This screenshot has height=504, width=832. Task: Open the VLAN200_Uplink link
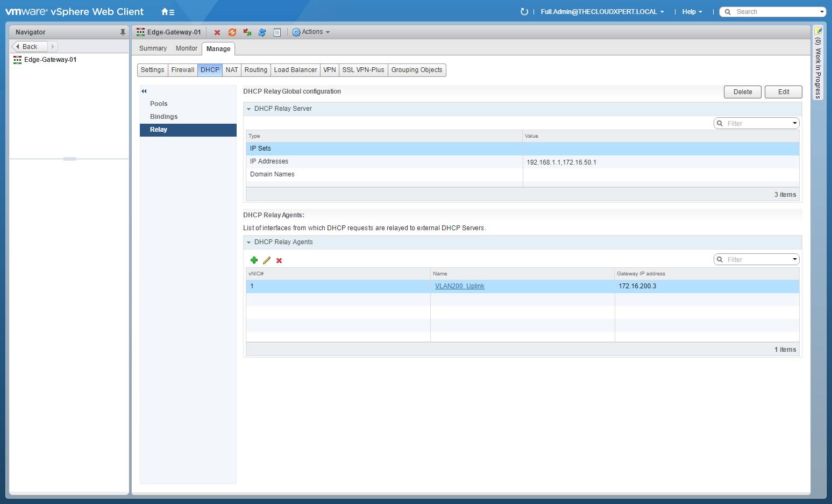coord(459,286)
